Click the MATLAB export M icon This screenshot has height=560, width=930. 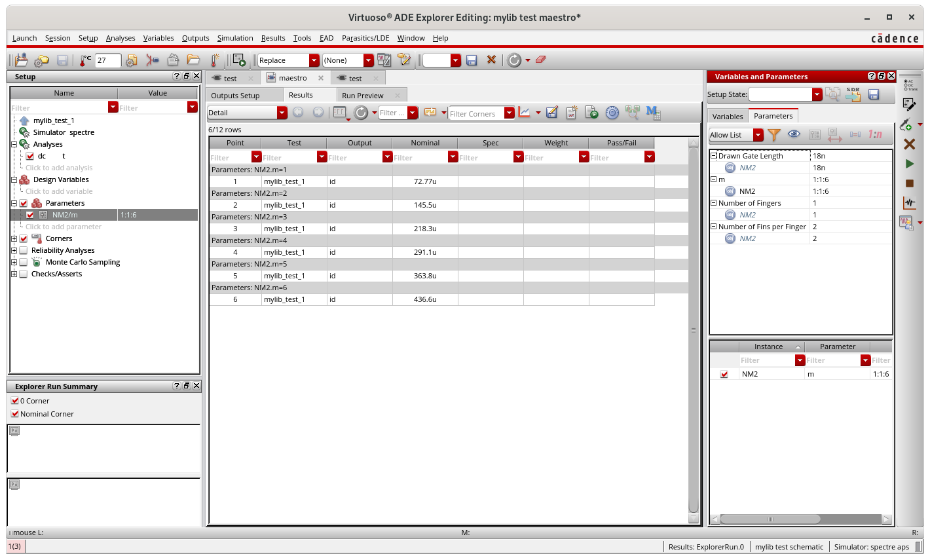point(653,113)
